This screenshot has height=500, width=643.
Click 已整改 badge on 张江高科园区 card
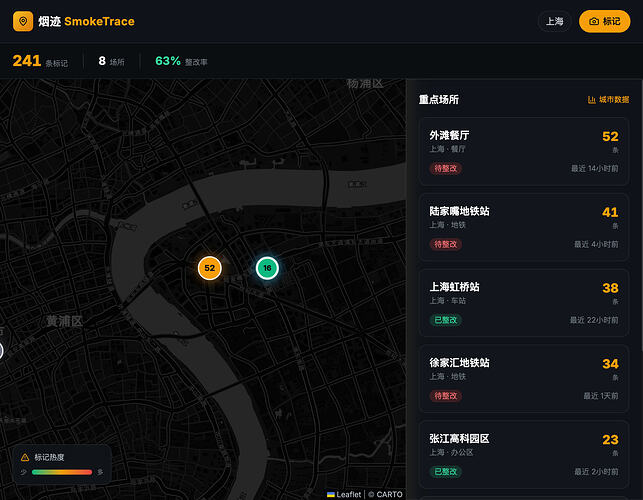(x=446, y=472)
